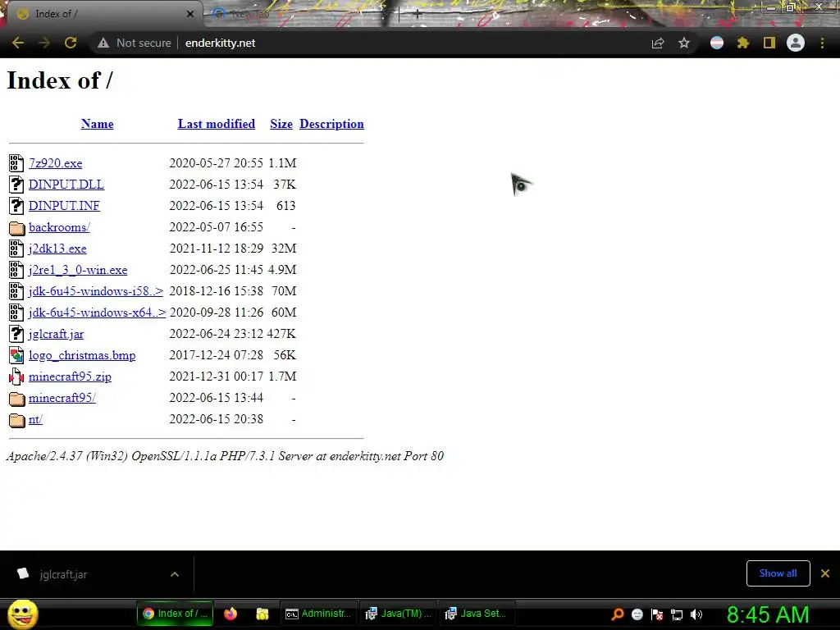This screenshot has height=630, width=840.
Task: Open logo_christmas.bmp
Action: tap(82, 355)
